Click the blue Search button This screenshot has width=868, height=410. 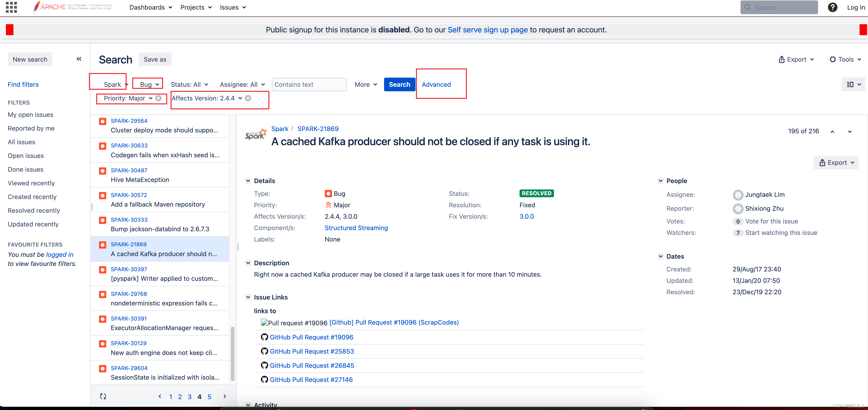(x=399, y=84)
